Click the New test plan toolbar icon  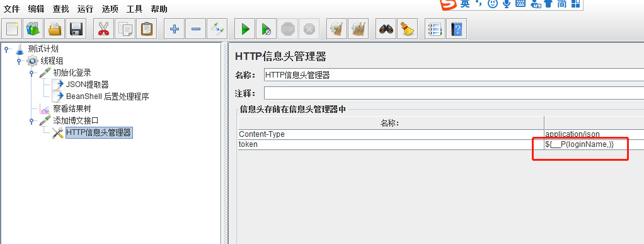(13, 29)
